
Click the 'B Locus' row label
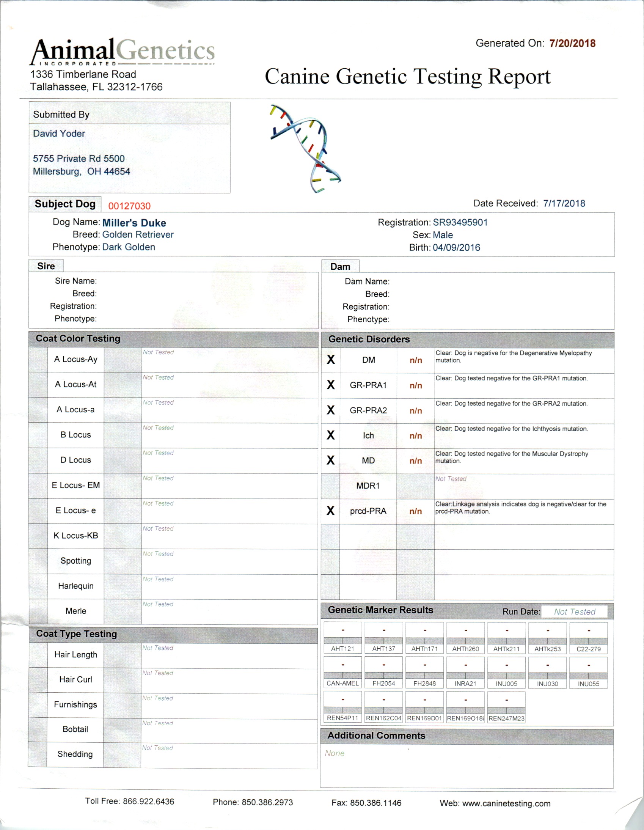click(75, 435)
